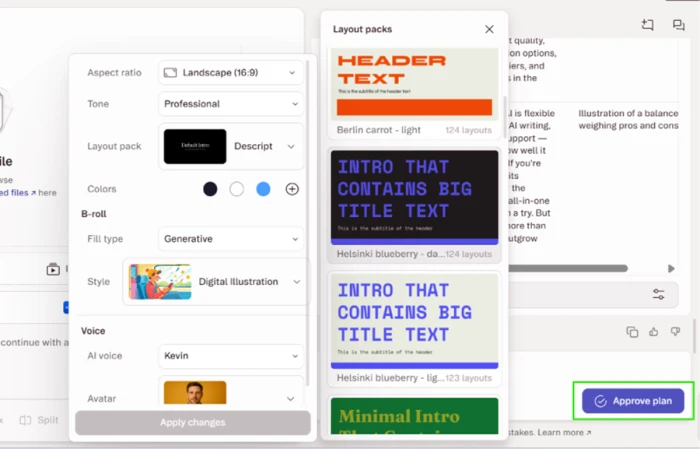Click the Split tool icon

[x=25, y=420]
